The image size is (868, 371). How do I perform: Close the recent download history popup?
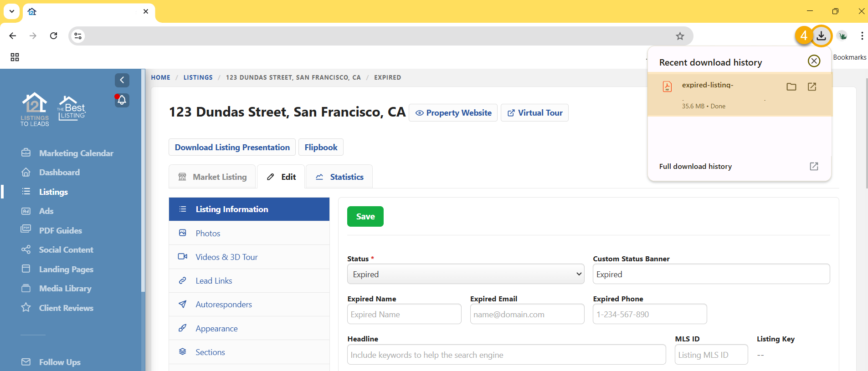(x=813, y=61)
